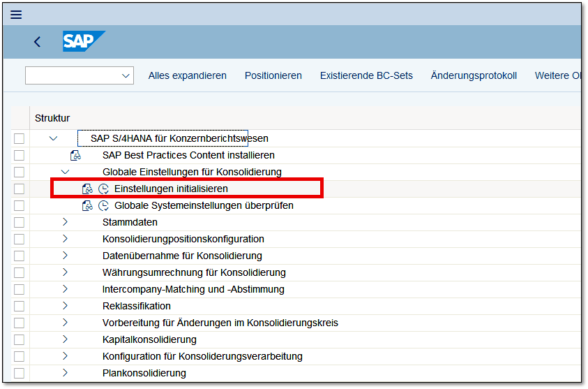Click Alles expandieren in the toolbar
The image size is (588, 389).
coord(187,75)
